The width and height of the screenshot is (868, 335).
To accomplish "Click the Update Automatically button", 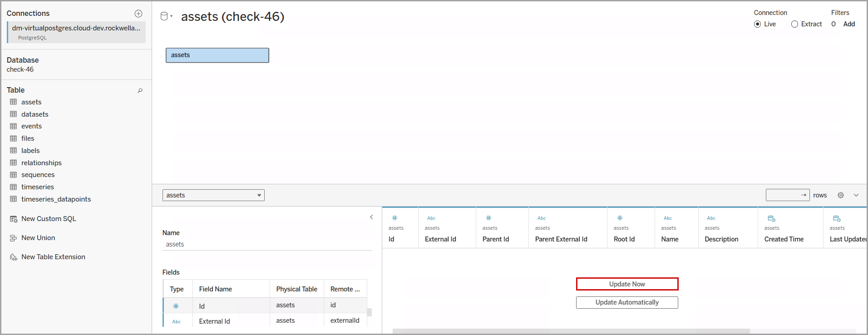I will click(x=627, y=302).
